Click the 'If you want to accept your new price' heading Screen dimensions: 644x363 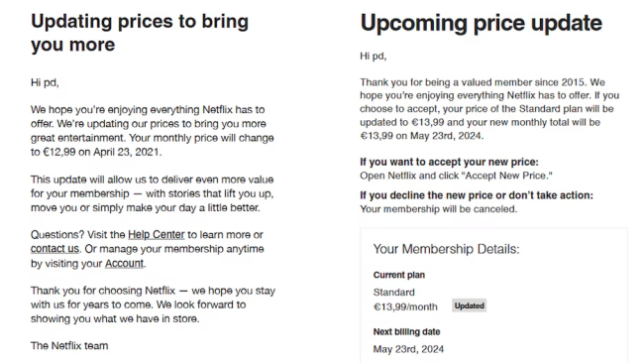pyautogui.click(x=449, y=162)
